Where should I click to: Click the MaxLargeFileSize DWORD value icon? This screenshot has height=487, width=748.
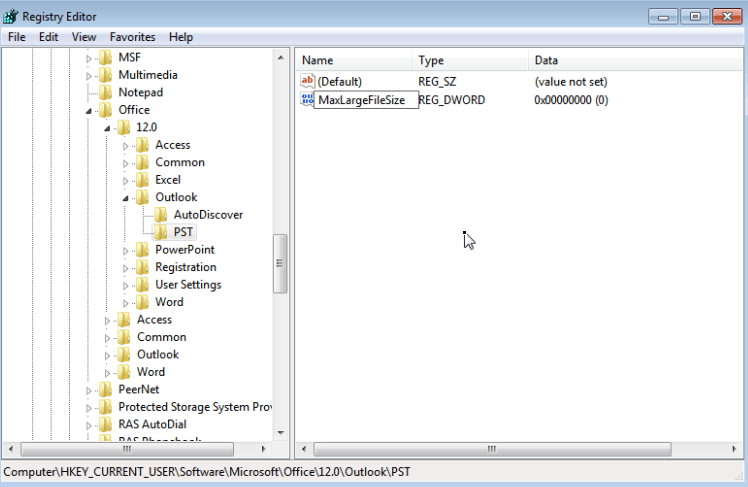[307, 99]
